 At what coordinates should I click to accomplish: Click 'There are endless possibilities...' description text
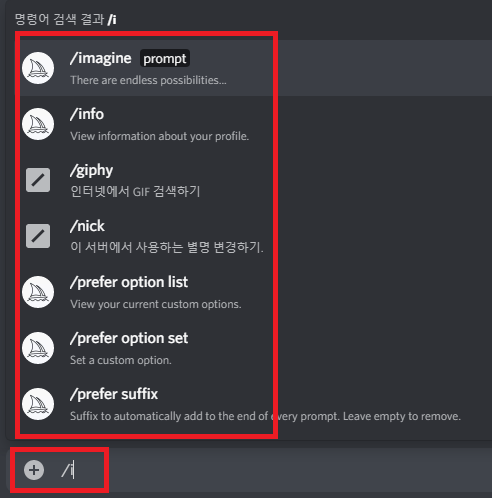pos(148,80)
